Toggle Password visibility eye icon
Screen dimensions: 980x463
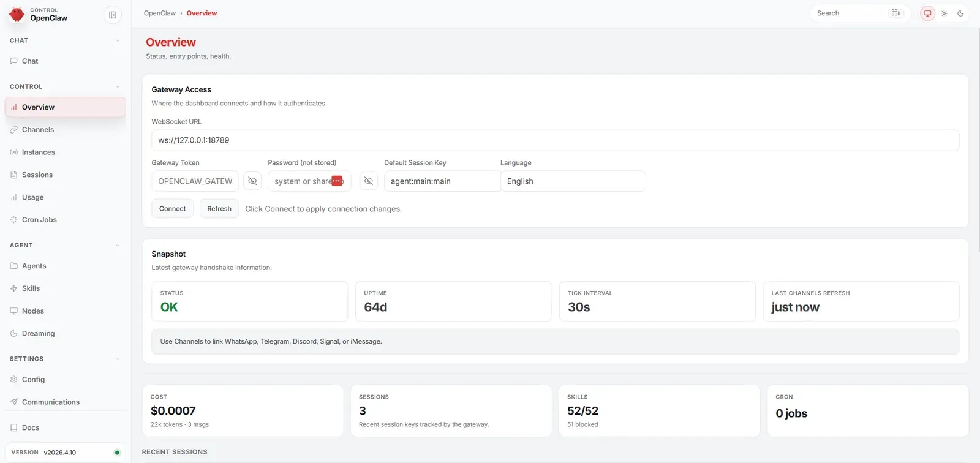coord(369,181)
